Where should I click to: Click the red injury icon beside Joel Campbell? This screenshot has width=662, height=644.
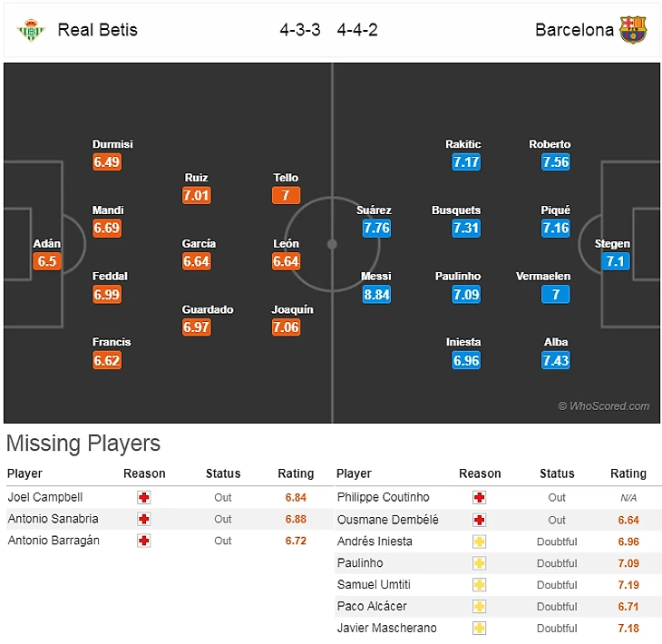144,498
